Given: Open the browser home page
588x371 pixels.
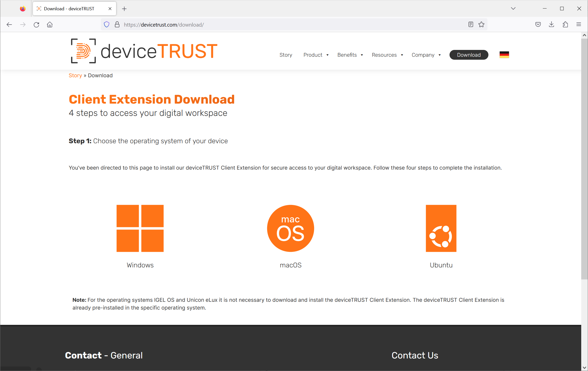Looking at the screenshot, I should [49, 24].
